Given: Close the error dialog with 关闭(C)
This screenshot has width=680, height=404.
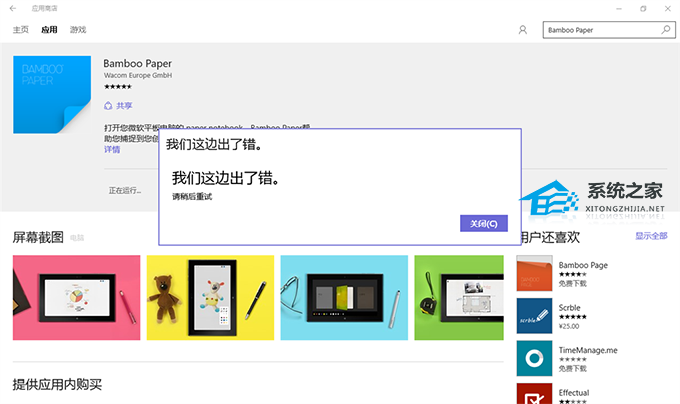Looking at the screenshot, I should [484, 223].
